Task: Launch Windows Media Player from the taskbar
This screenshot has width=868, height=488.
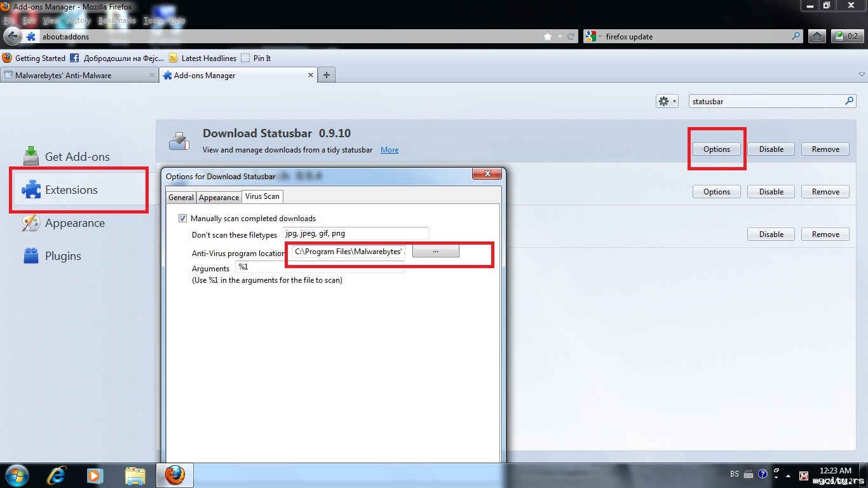Action: pos(95,475)
